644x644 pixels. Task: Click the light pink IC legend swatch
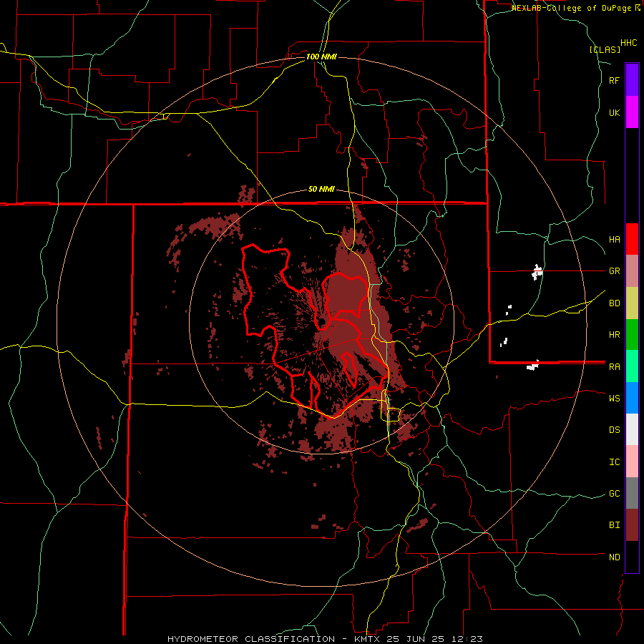click(632, 462)
